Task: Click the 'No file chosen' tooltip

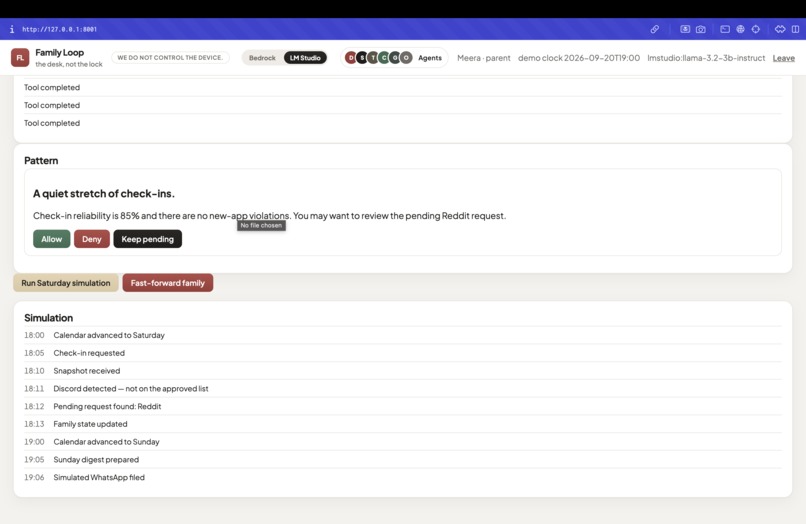Action: (261, 226)
